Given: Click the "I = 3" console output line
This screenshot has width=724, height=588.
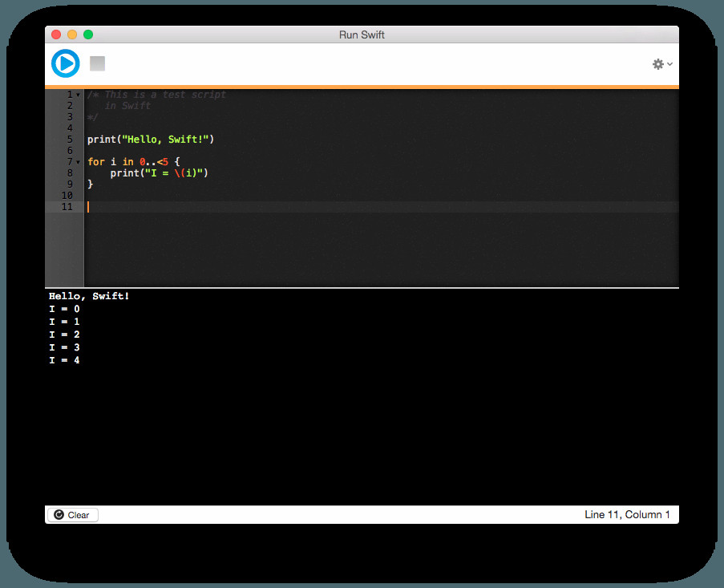Looking at the screenshot, I should pos(64,347).
